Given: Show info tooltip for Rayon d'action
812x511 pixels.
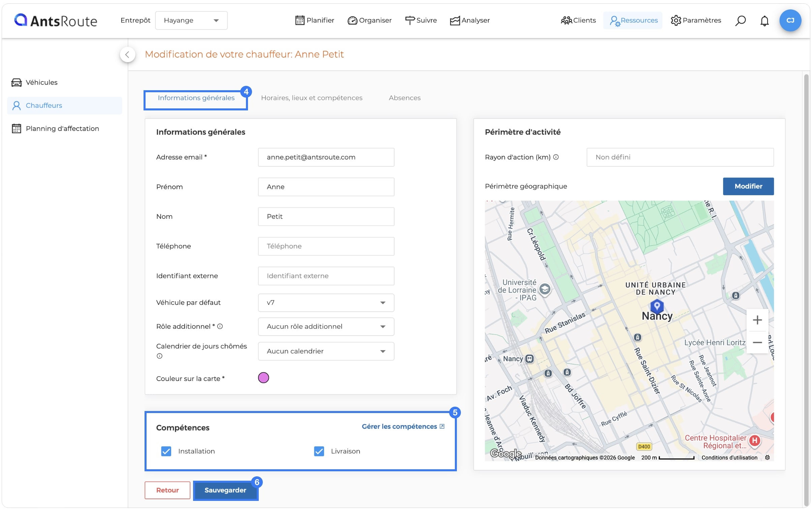Looking at the screenshot, I should (556, 157).
